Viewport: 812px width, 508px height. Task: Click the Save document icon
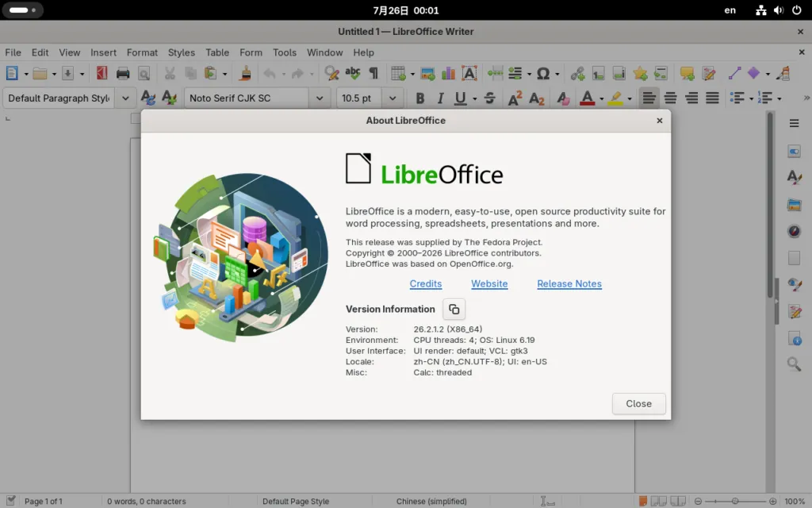pos(68,73)
